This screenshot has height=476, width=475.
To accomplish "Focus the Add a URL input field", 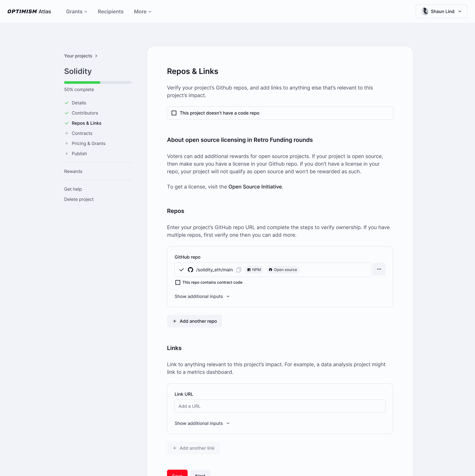I will pos(280,406).
